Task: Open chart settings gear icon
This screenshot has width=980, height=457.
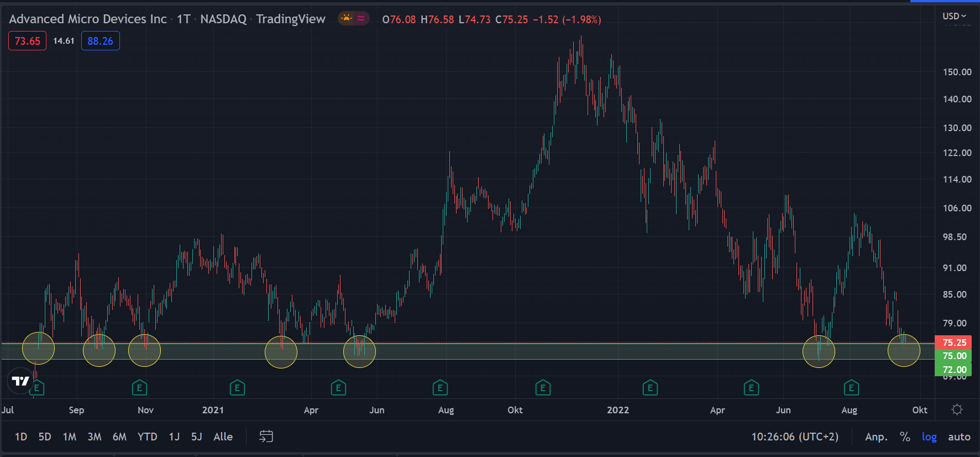Action: click(957, 409)
